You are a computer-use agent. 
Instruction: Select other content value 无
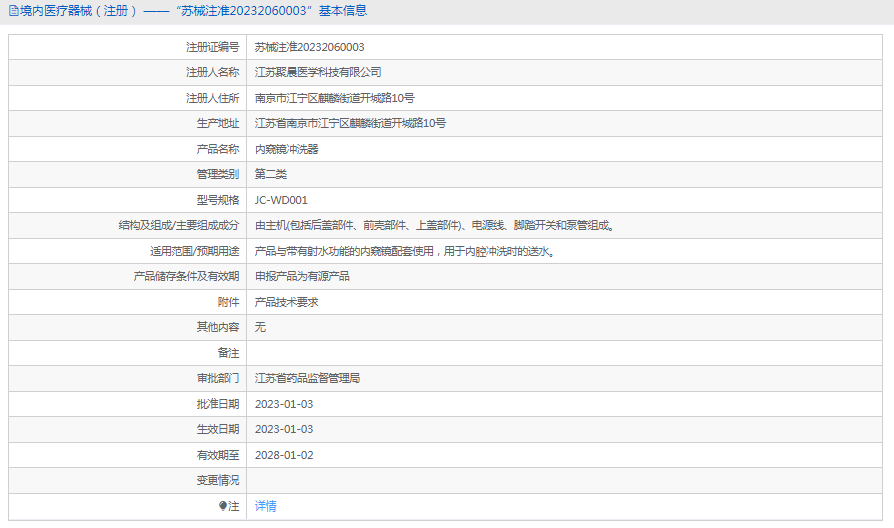click(x=260, y=327)
